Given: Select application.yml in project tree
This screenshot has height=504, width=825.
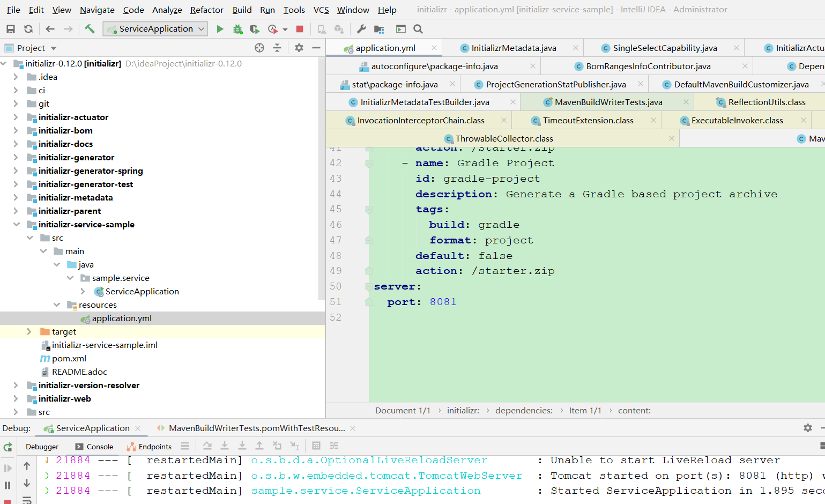Looking at the screenshot, I should pyautogui.click(x=122, y=318).
